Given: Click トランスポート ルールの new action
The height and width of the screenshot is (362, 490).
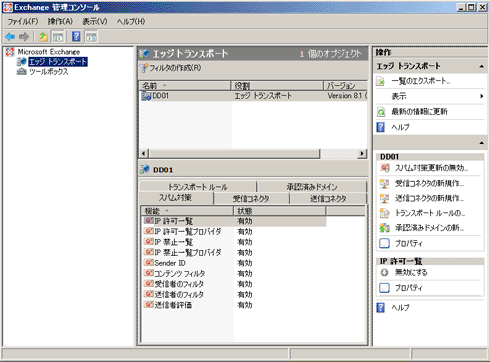Looking at the screenshot, I should [430, 213].
